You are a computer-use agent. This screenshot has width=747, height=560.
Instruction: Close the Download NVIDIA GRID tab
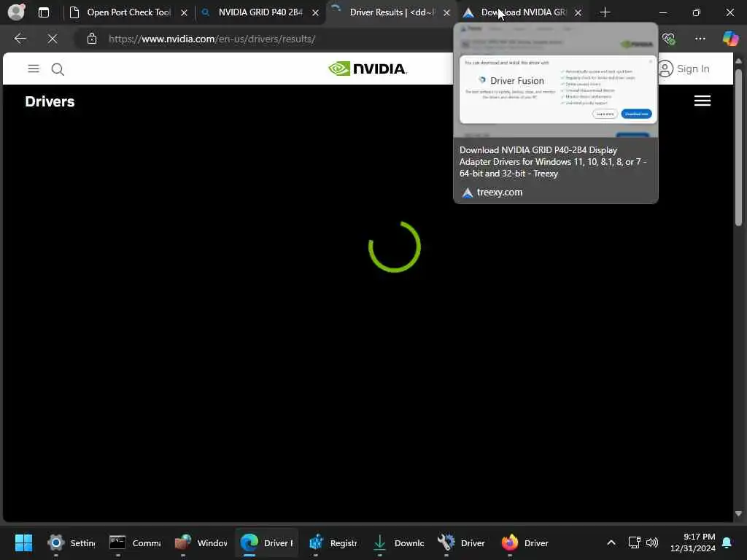[x=578, y=13]
